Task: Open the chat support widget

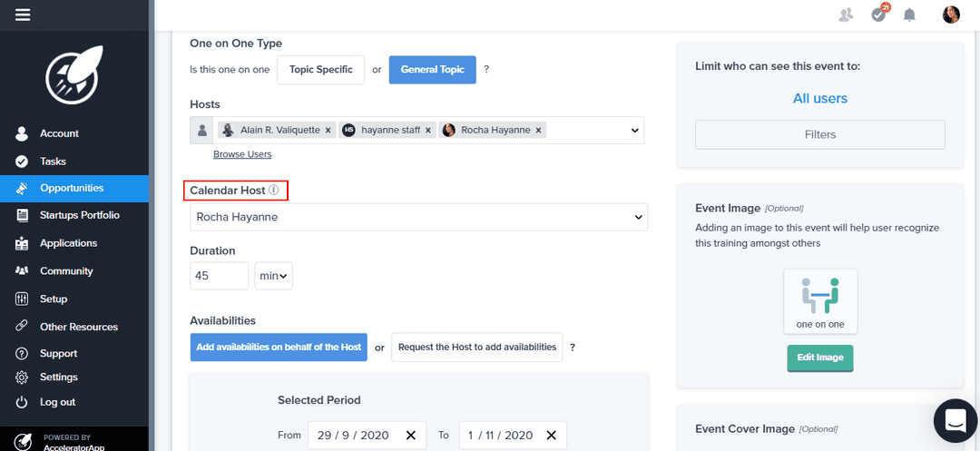Action: [955, 420]
